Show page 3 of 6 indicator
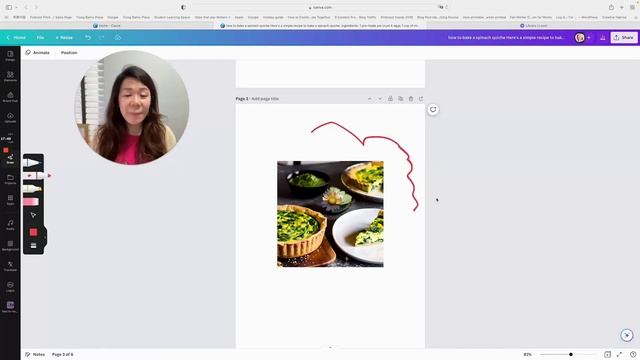The height and width of the screenshot is (360, 640). click(x=62, y=354)
